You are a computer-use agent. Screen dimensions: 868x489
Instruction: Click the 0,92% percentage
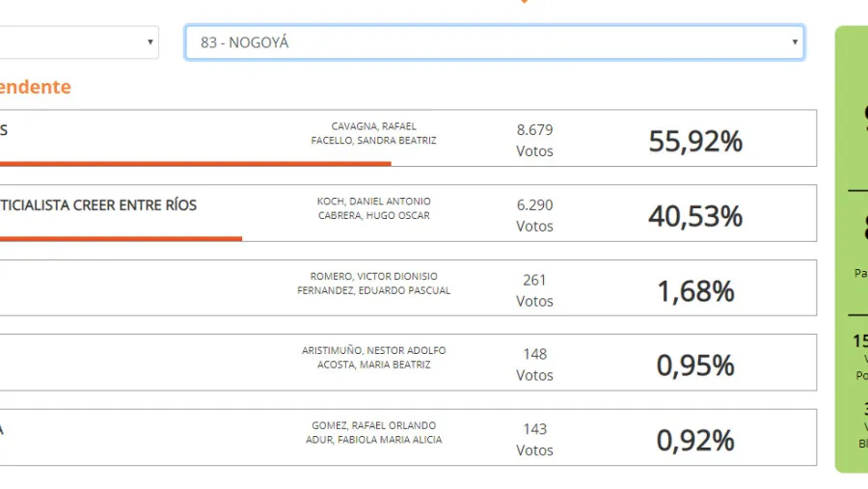pyautogui.click(x=695, y=441)
